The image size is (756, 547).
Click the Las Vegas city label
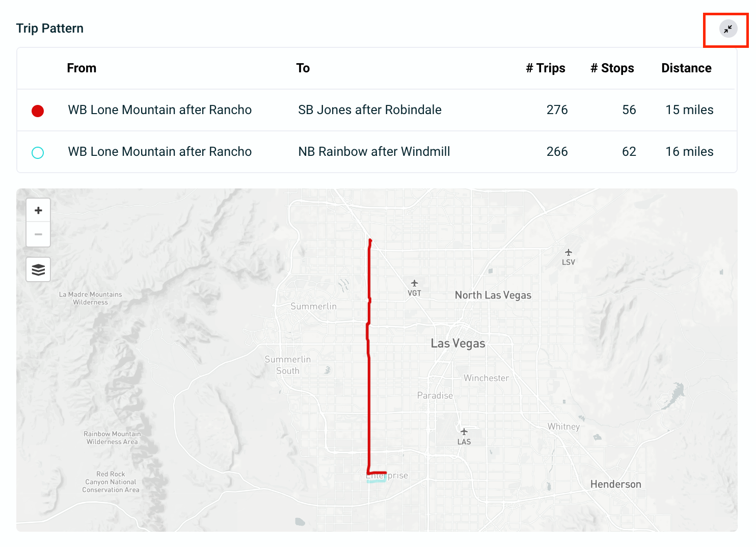coord(457,344)
